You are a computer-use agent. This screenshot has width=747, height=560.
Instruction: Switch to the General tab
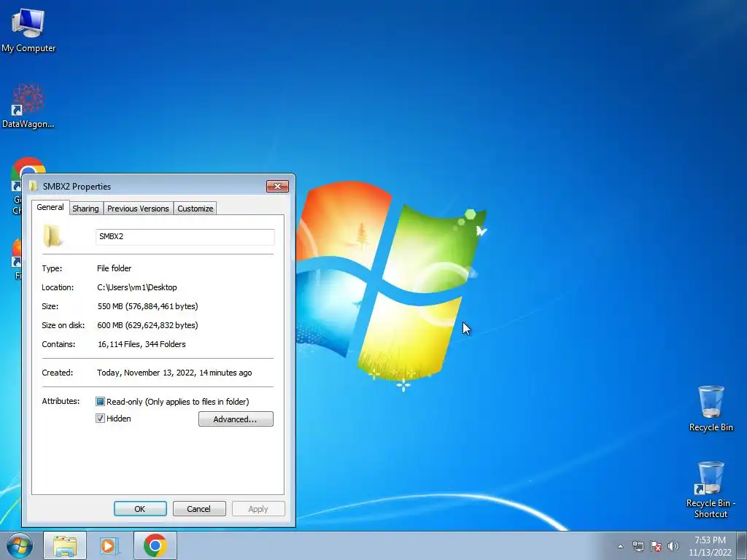pyautogui.click(x=50, y=207)
